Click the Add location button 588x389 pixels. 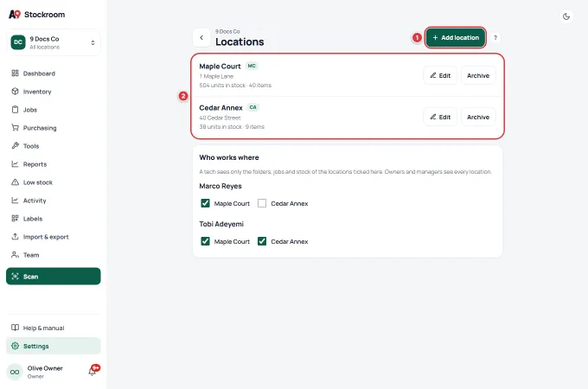455,37
